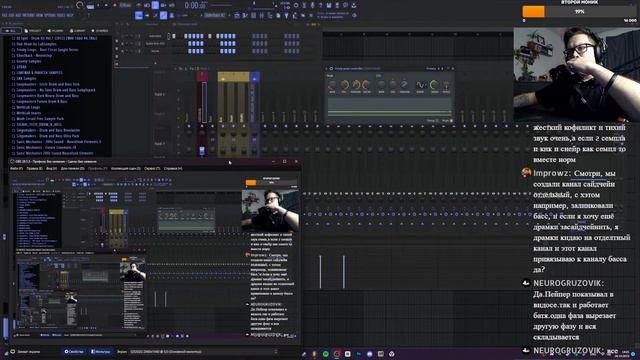
Task: Open the FILE menu in FL Studio
Action: coord(4,15)
